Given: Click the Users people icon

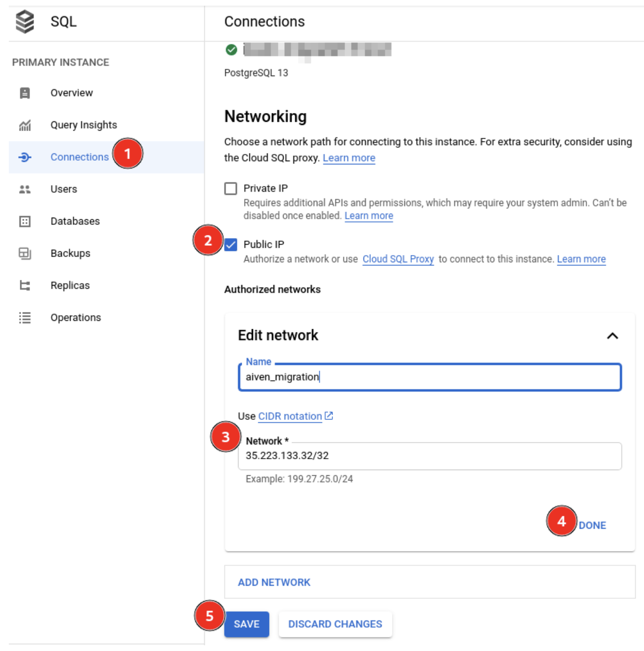Looking at the screenshot, I should (25, 189).
